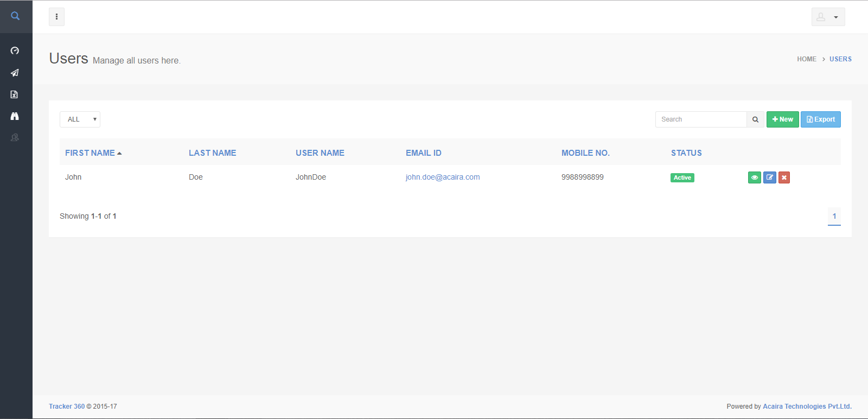
Task: Click the magnifier button beside Search field
Action: pos(755,119)
